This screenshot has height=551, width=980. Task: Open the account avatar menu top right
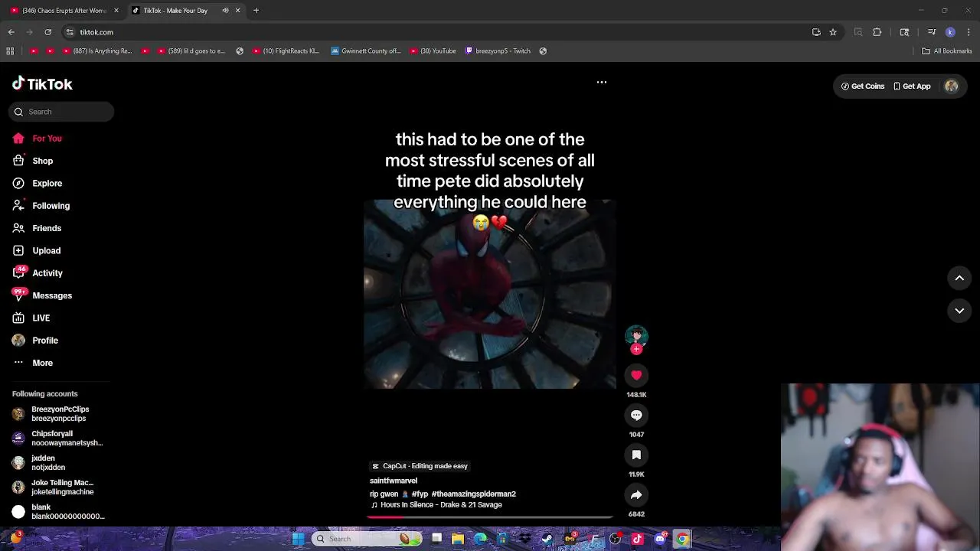(952, 86)
